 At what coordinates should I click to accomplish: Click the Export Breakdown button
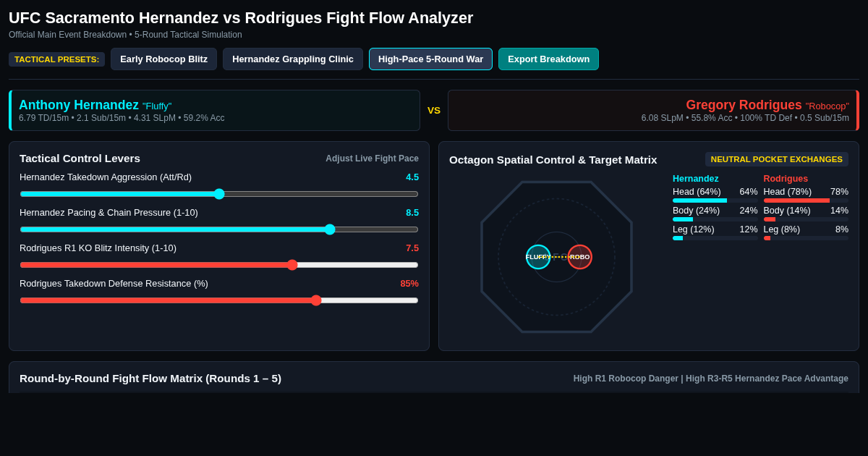coord(548,59)
